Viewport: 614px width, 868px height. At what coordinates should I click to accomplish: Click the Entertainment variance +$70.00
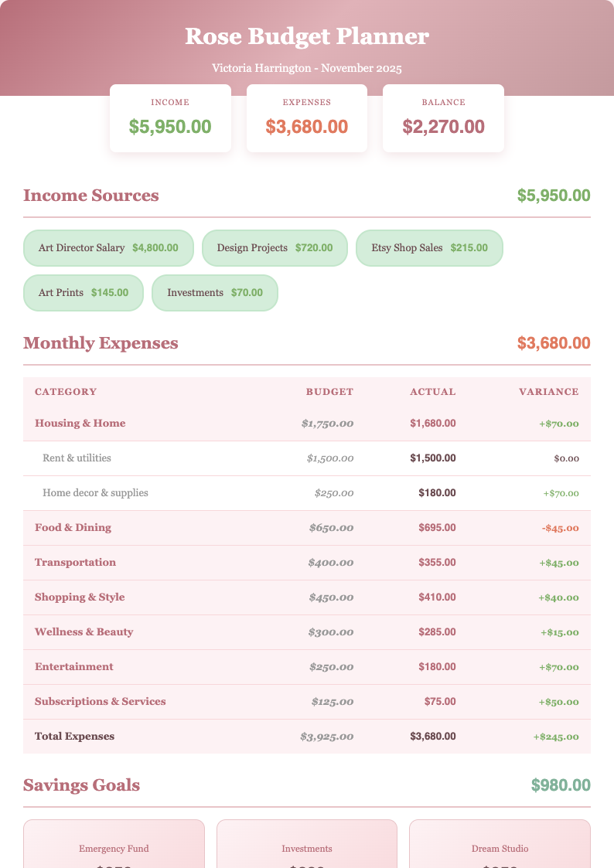coord(559,668)
